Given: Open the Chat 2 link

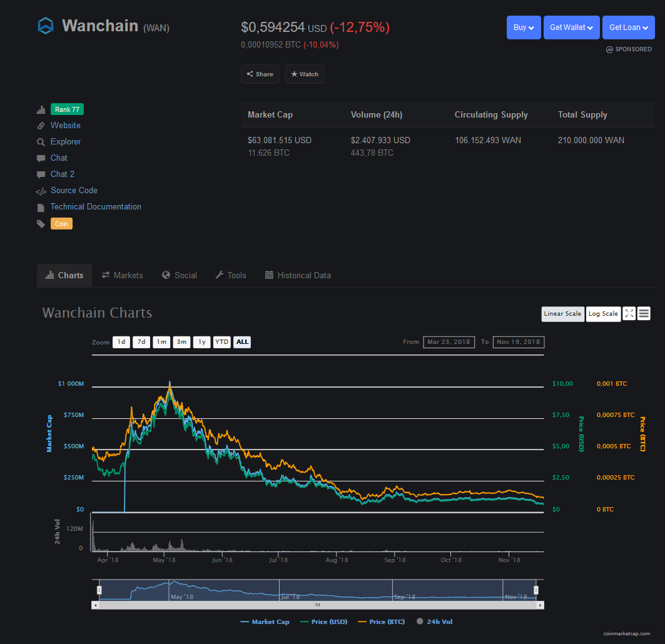Looking at the screenshot, I should tap(63, 174).
